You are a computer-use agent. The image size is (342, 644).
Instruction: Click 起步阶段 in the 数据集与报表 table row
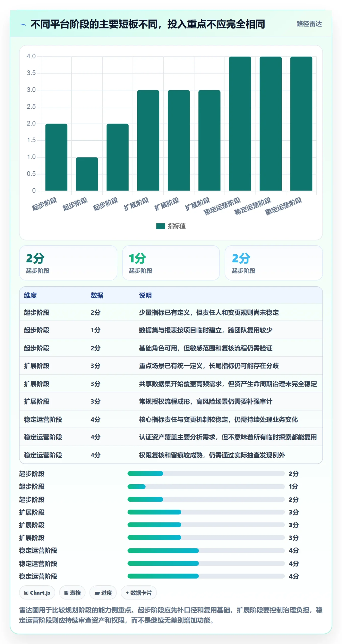pyautogui.click(x=36, y=330)
